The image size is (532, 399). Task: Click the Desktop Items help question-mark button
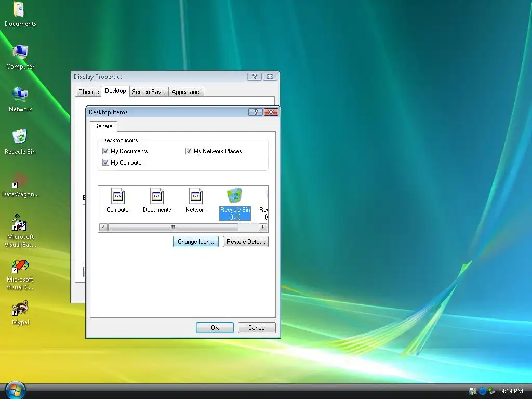point(256,112)
